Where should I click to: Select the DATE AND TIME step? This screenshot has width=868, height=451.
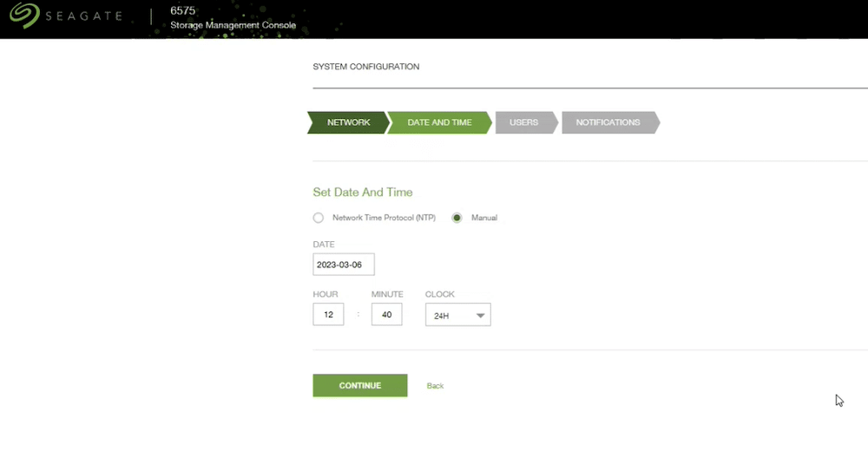coord(439,122)
